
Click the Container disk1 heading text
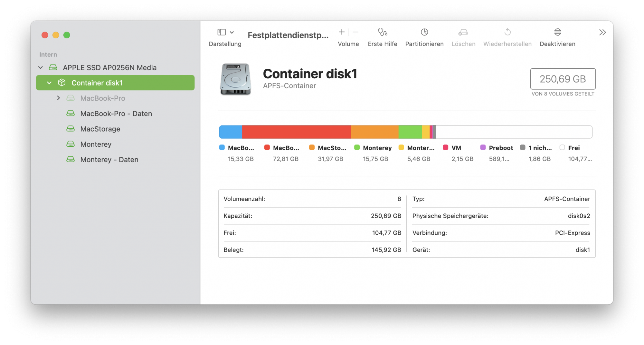[x=310, y=74]
